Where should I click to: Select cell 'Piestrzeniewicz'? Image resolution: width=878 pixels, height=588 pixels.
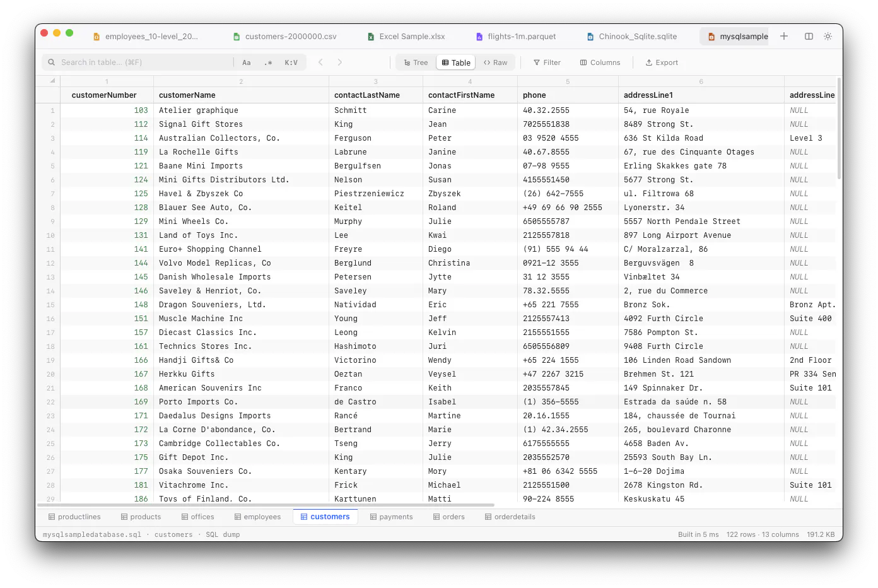[376, 194]
